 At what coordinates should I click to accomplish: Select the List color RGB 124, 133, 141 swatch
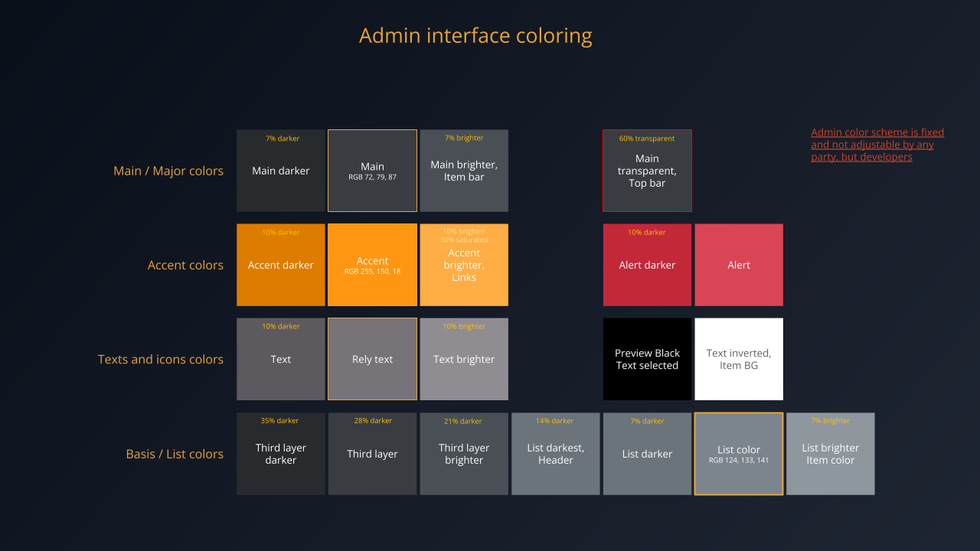point(738,453)
